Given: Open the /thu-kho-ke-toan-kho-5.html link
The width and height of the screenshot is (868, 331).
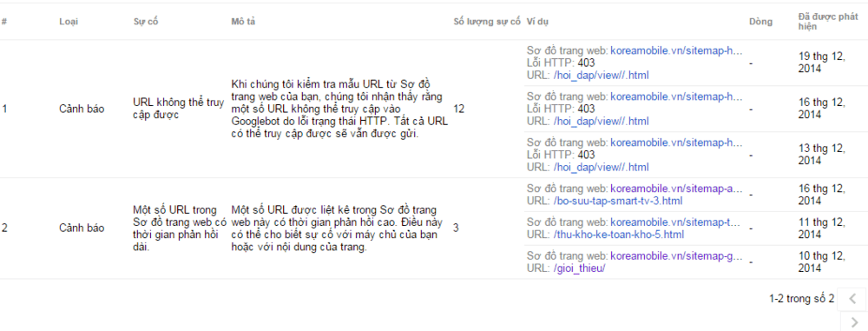Looking at the screenshot, I should [x=618, y=234].
